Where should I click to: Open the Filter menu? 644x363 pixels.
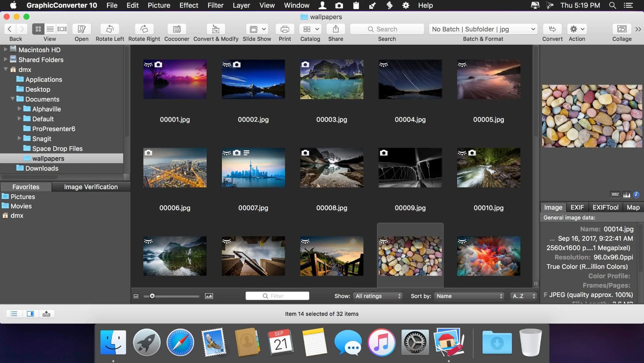click(215, 5)
